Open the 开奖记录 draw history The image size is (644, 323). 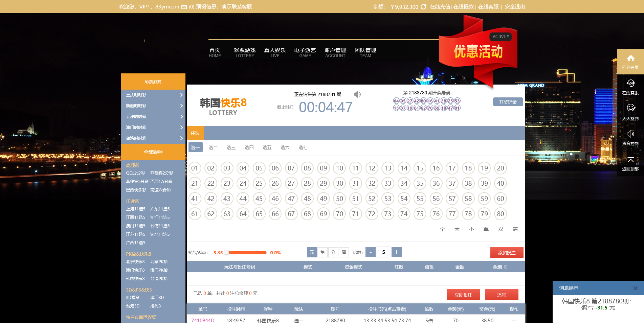[x=508, y=102]
